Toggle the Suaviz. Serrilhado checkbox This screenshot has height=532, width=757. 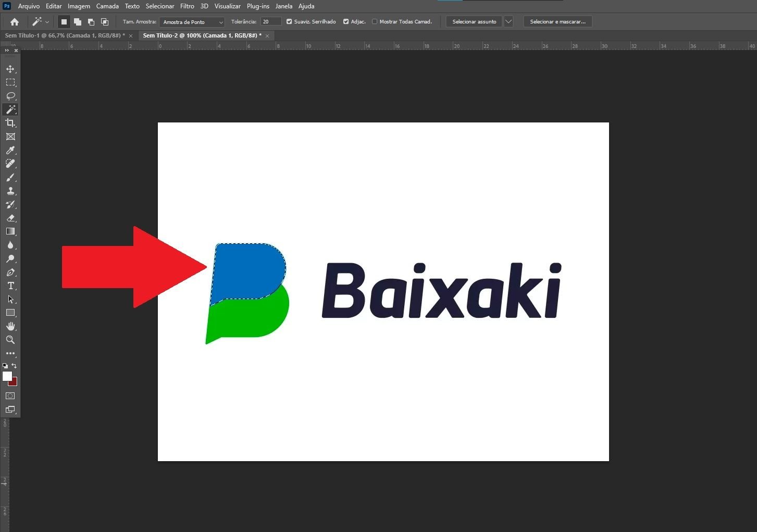(x=289, y=21)
